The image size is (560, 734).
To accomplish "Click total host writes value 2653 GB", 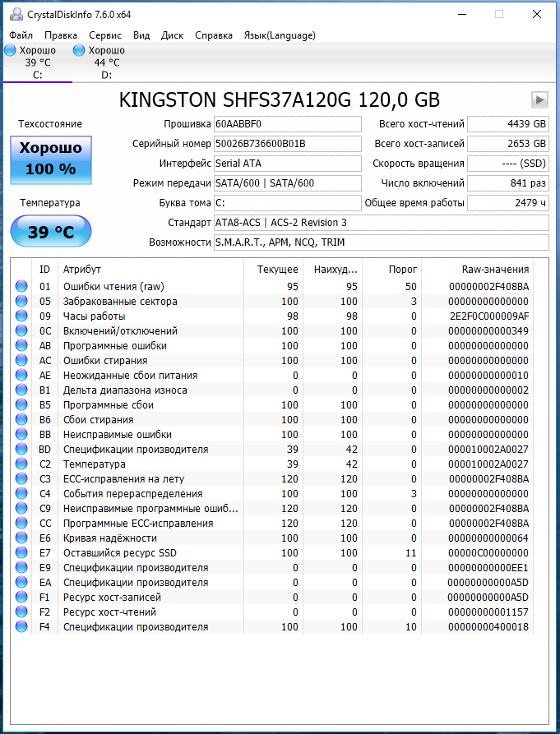I will (508, 144).
